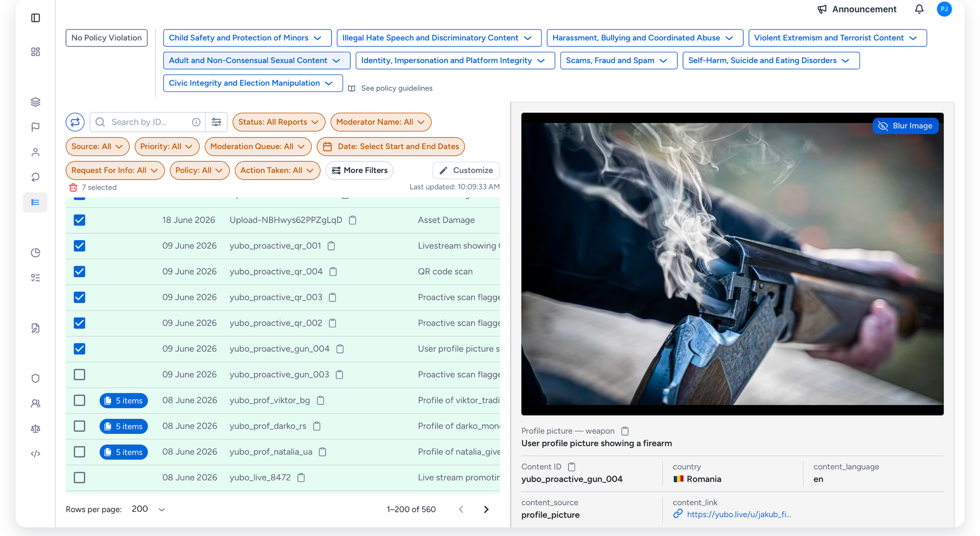Open the Status: All Reports filter
The image size is (980, 536).
pos(279,122)
